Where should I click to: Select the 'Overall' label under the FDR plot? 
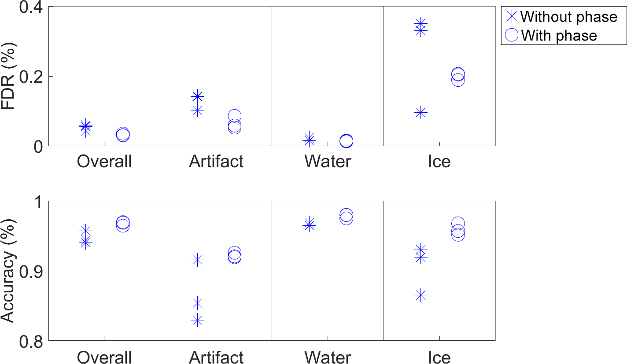pyautogui.click(x=104, y=162)
